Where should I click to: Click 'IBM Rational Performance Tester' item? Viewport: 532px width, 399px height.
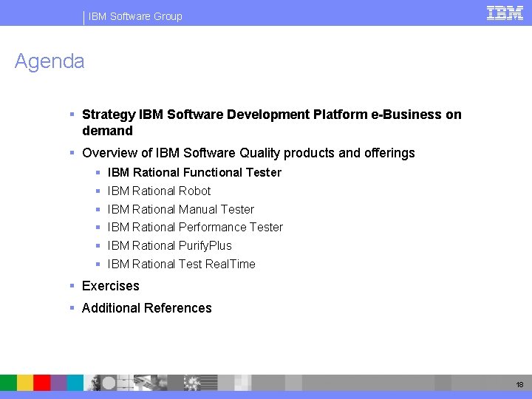[x=195, y=227]
